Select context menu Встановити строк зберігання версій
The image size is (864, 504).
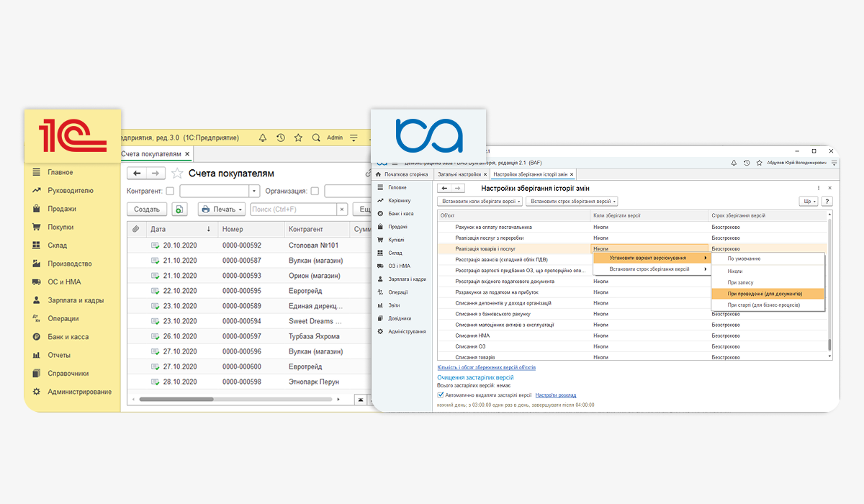[x=652, y=269]
